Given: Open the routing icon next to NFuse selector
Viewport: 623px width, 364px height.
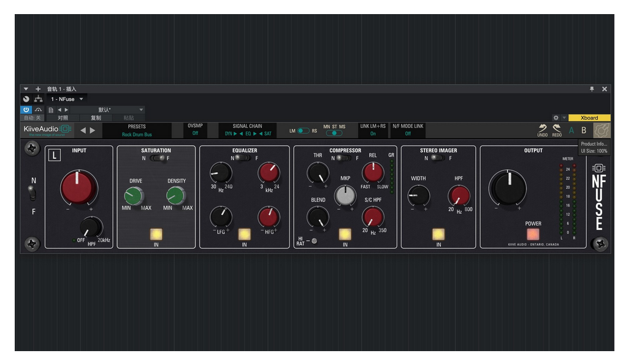Looking at the screenshot, I should click(x=38, y=99).
